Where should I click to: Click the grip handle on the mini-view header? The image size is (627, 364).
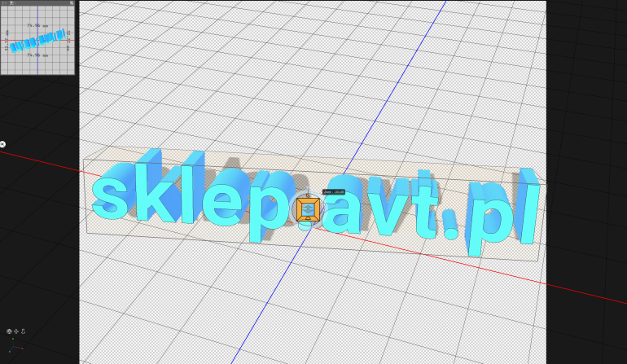click(4, 2)
